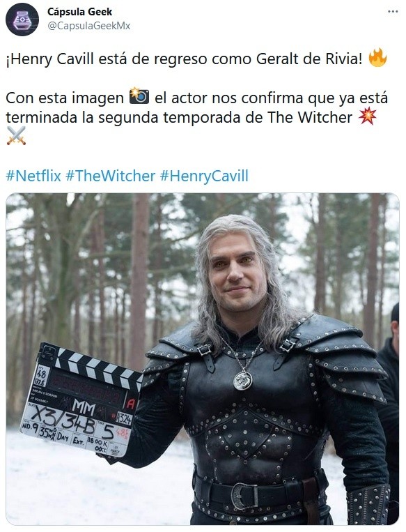
Task: Open the @CapsulaGeekMx handle link
Action: (x=89, y=26)
